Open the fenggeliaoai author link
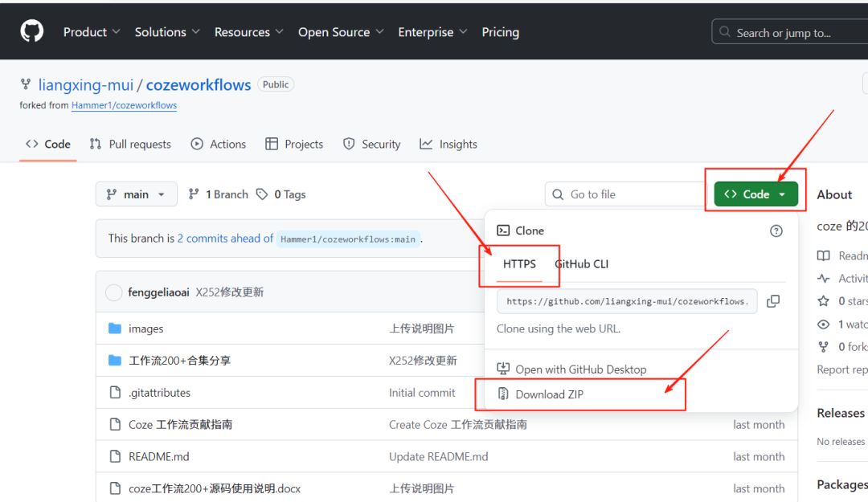Screen dimensions: 868x502 pos(158,292)
